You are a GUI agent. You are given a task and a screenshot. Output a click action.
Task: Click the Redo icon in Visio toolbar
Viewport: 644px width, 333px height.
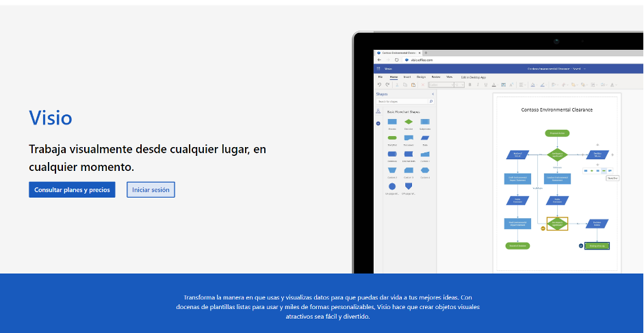[387, 85]
